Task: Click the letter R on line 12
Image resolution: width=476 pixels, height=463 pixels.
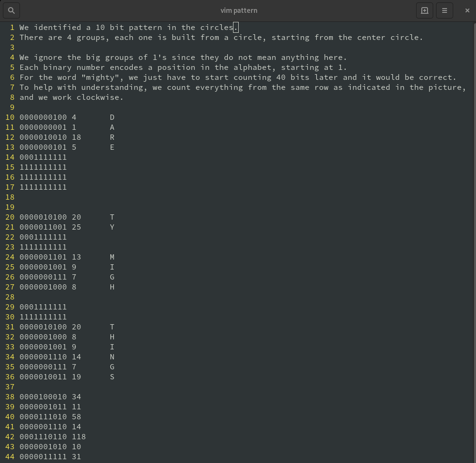Action: [112, 137]
